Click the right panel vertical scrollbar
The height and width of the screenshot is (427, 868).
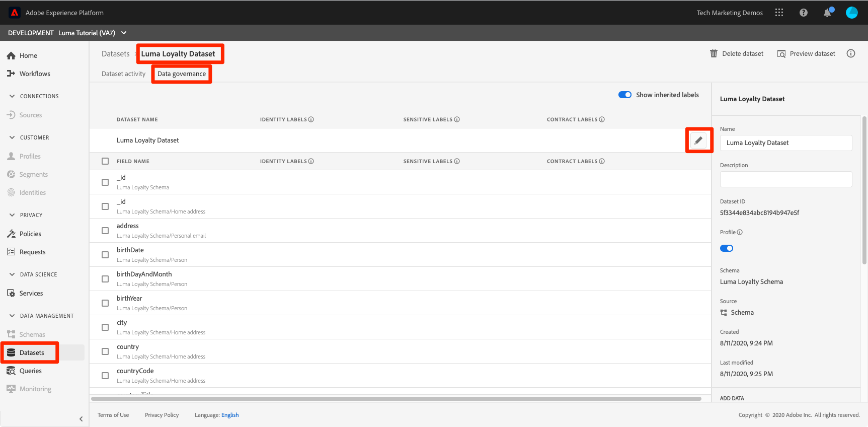[864, 190]
